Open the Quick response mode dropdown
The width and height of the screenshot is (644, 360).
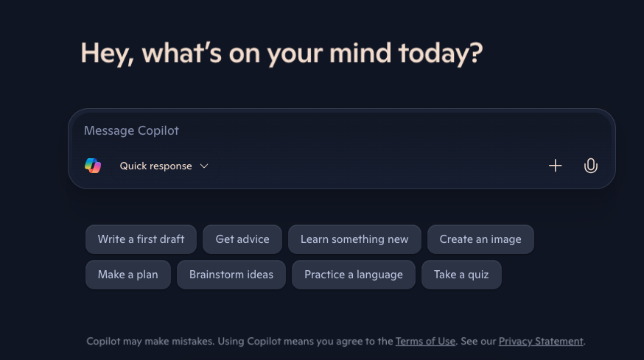(164, 166)
